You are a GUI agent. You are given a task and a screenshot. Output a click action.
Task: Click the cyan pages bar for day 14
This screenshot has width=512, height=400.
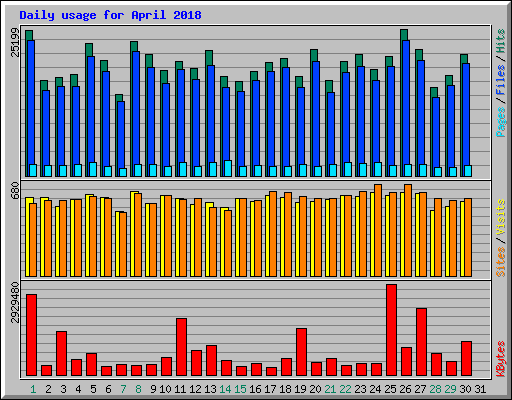tap(228, 169)
